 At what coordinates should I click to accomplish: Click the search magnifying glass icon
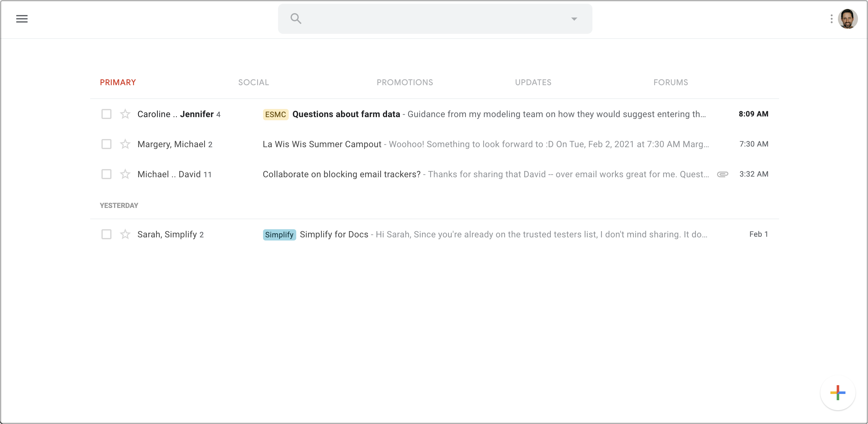(296, 18)
